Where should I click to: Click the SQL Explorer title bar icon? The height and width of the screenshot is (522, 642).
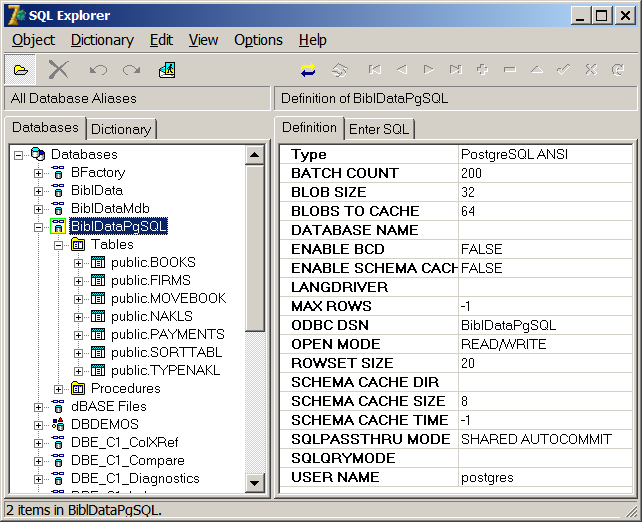coord(17,15)
